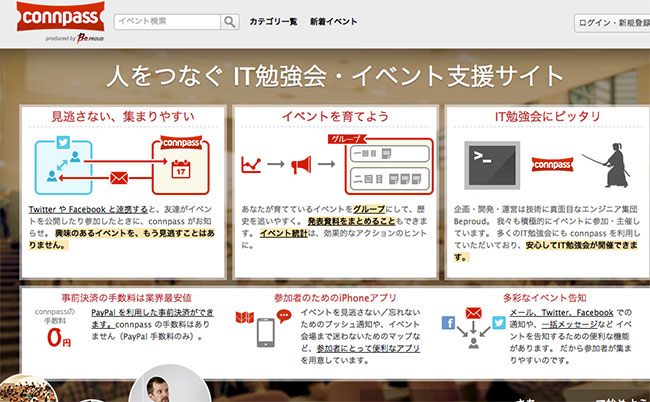Open カテゴリ一覧 menu item

273,22
